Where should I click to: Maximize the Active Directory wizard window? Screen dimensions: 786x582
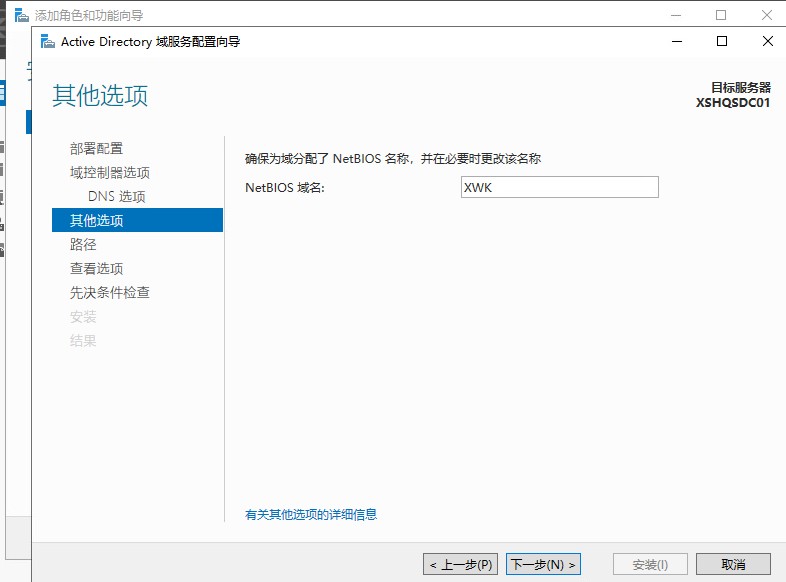tap(722, 41)
